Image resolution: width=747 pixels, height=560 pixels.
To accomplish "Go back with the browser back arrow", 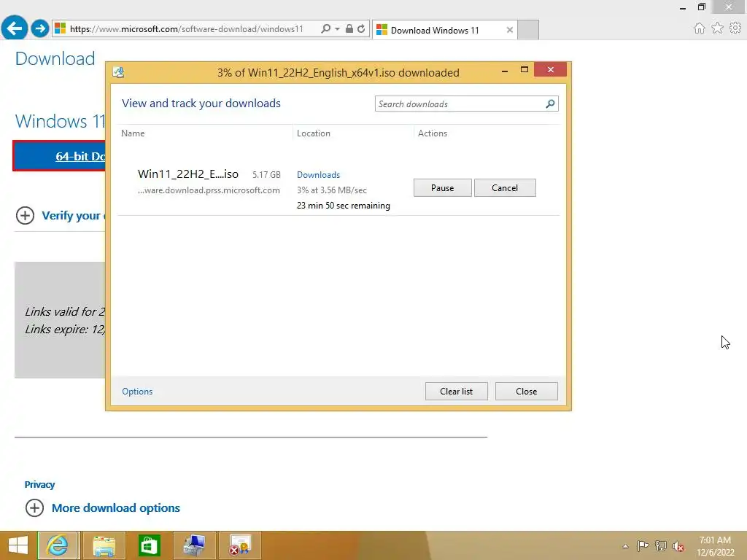I will [x=15, y=28].
